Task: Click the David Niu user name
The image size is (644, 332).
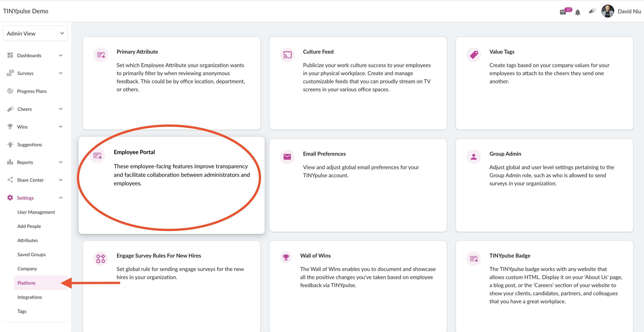Action: coord(629,11)
